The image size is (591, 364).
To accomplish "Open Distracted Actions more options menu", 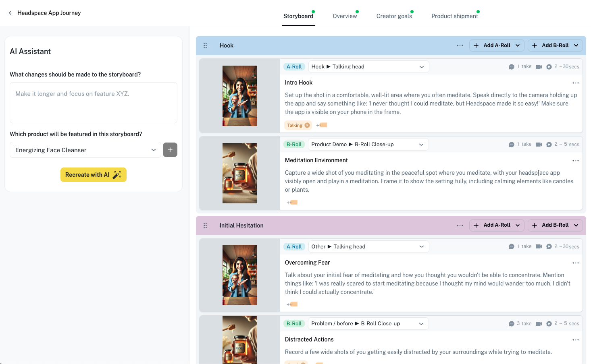I will click(x=576, y=340).
